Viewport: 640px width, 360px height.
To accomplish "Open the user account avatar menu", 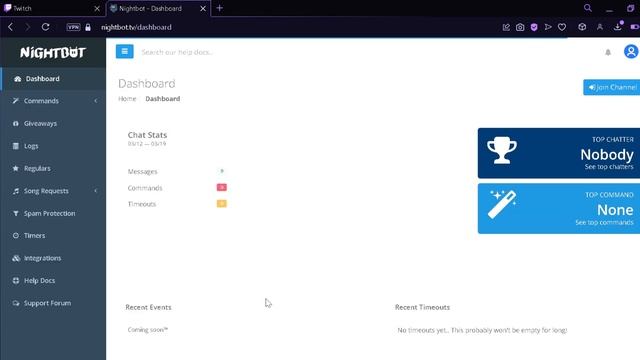I will 631,51.
